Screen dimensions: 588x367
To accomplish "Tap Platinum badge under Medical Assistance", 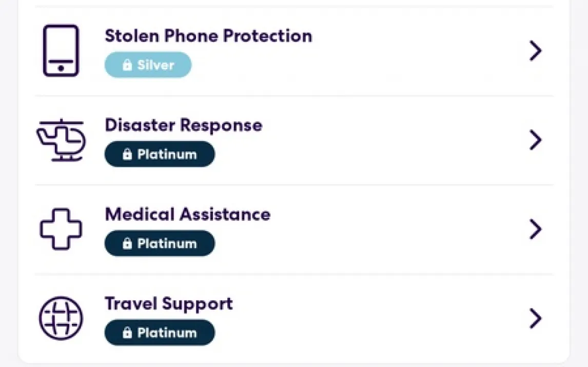I will (160, 243).
